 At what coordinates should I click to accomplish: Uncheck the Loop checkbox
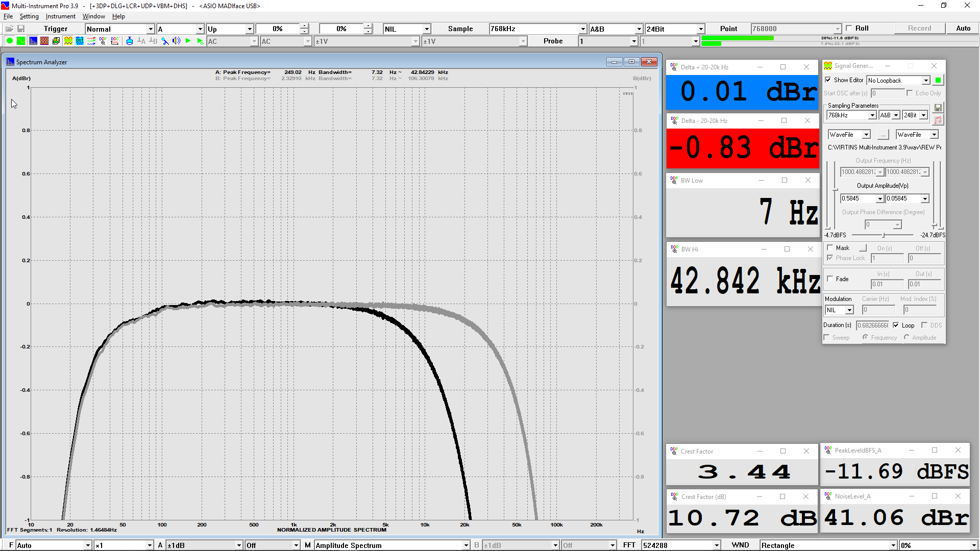tap(896, 325)
